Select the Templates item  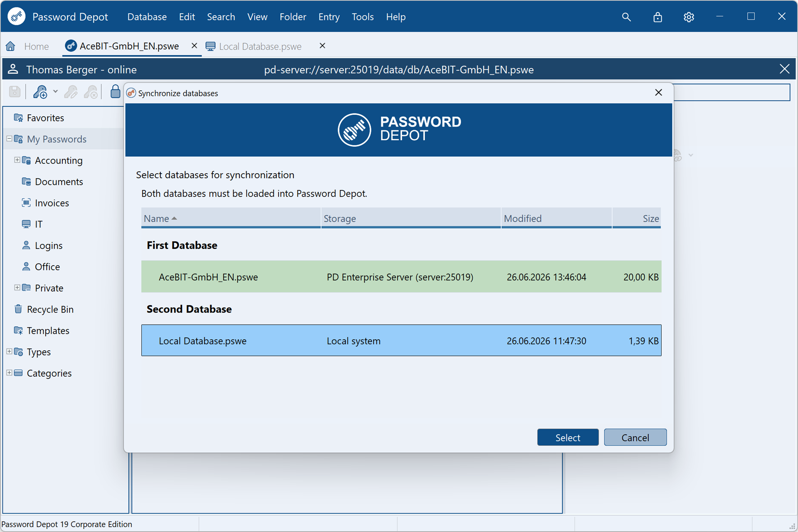pos(48,331)
